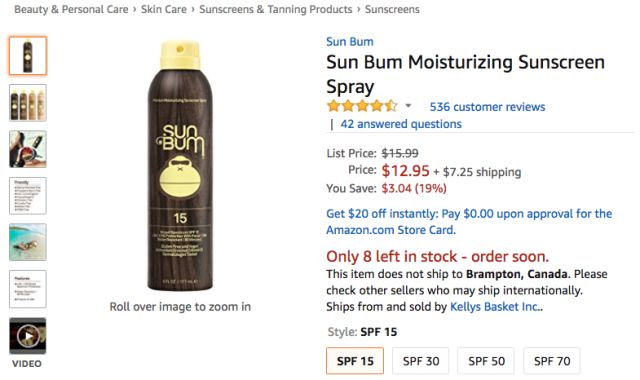This screenshot has height=380, width=640.
Task: Open the Features text thumbnail
Action: tap(28, 289)
